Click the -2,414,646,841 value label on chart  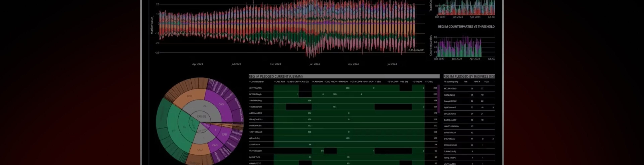pyautogui.click(x=416, y=50)
